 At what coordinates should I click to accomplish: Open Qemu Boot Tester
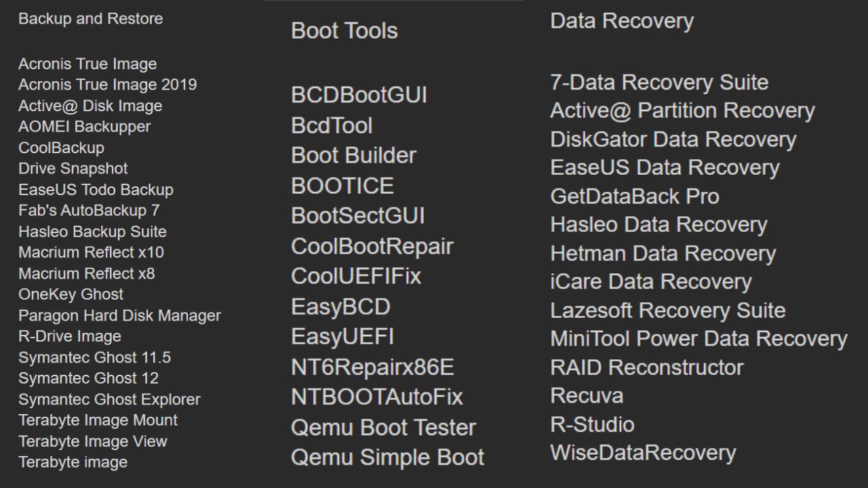(383, 428)
